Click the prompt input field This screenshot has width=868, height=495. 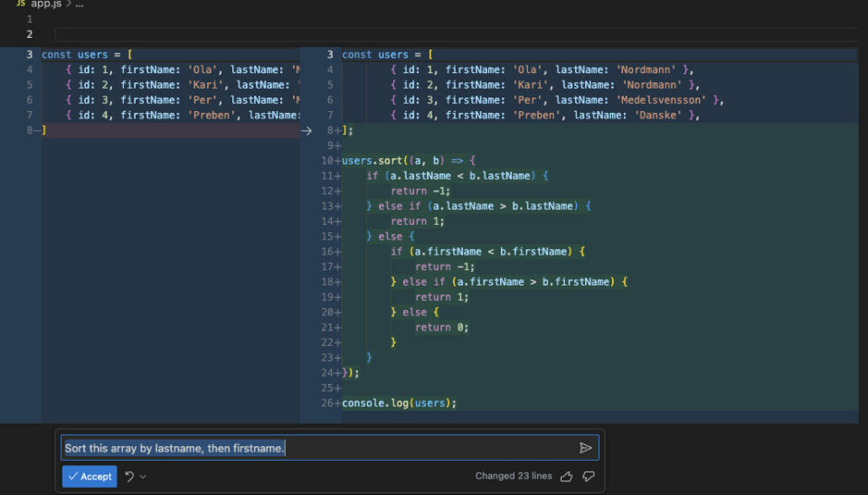[x=329, y=448]
